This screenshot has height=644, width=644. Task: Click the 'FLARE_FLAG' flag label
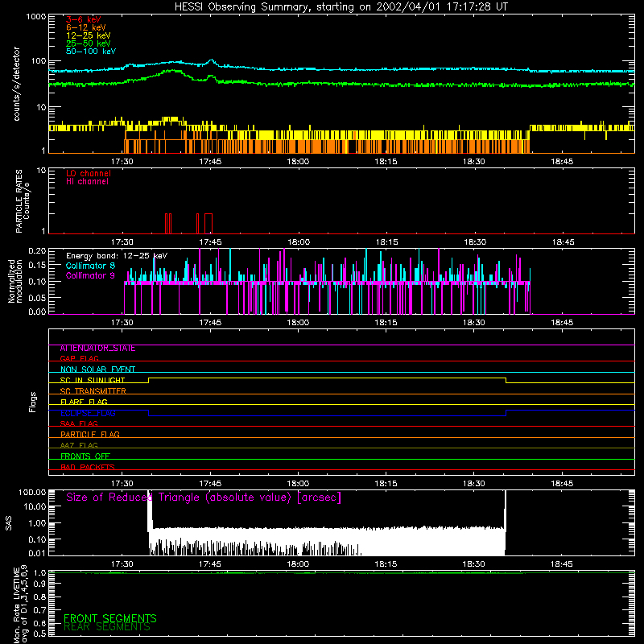84,402
